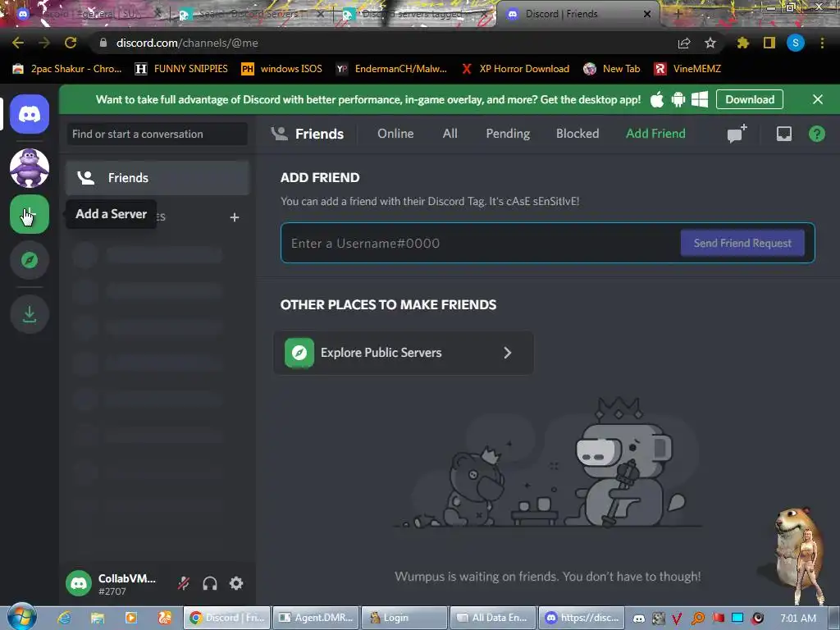Focus the Find or start a conversation box

pos(157,134)
